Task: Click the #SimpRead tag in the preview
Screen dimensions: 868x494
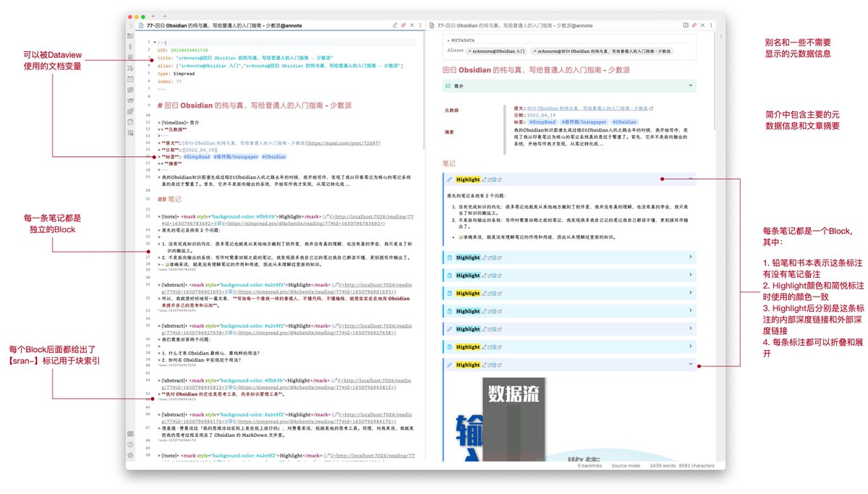Action: (542, 122)
